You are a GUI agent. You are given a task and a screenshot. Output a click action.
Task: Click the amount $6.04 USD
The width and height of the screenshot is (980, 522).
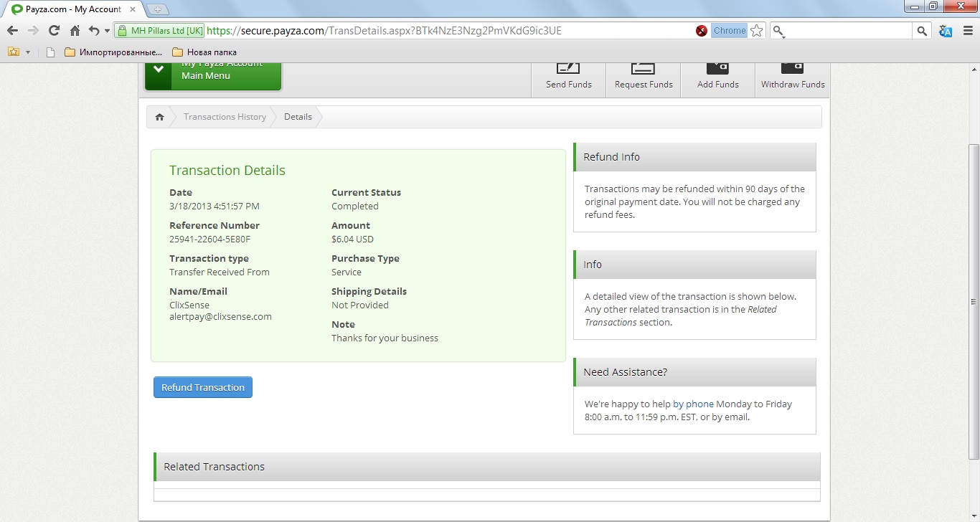pyautogui.click(x=352, y=239)
